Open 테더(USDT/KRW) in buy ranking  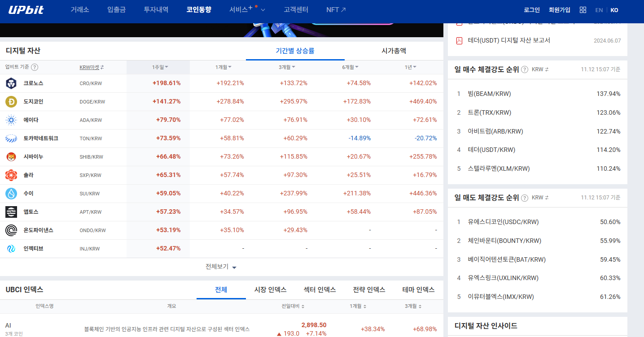point(491,150)
